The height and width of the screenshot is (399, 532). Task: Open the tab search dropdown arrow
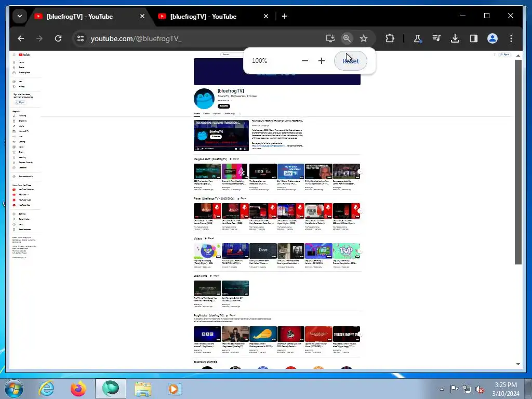pyautogui.click(x=20, y=16)
